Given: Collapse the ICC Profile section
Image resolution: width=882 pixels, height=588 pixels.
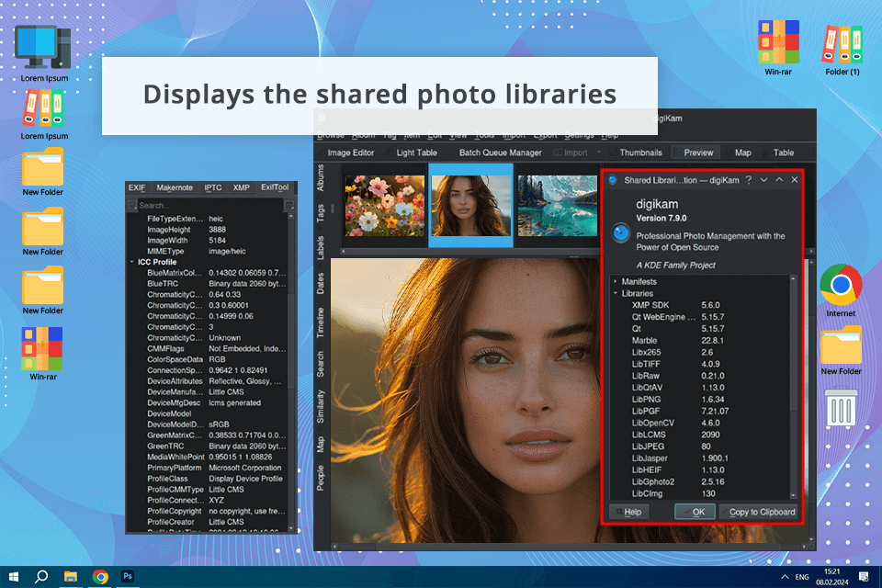Looking at the screenshot, I should click(x=132, y=262).
